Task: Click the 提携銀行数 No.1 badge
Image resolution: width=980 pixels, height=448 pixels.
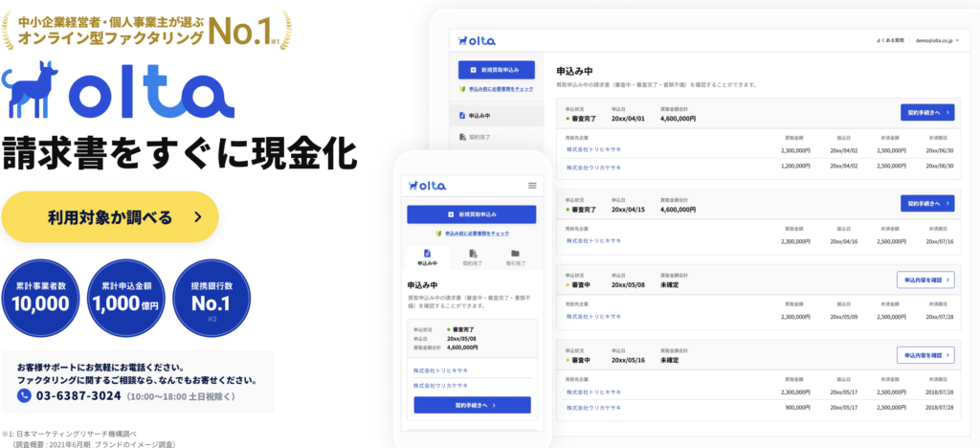Action: click(x=211, y=298)
